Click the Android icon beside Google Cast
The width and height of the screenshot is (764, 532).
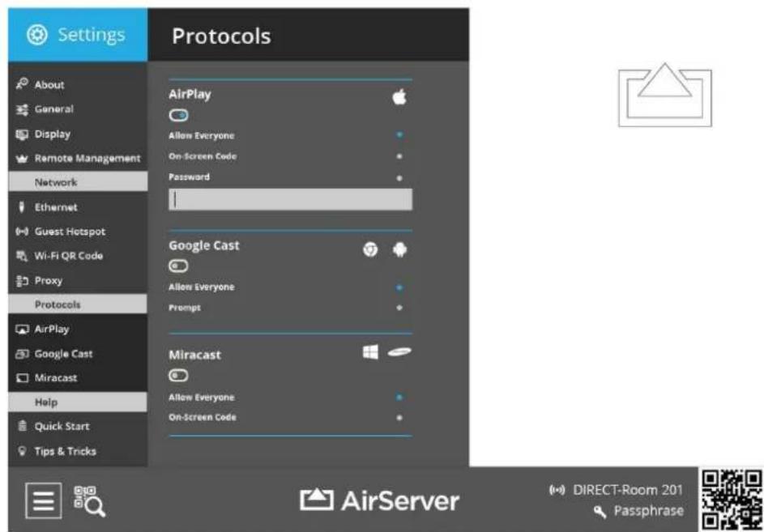399,250
